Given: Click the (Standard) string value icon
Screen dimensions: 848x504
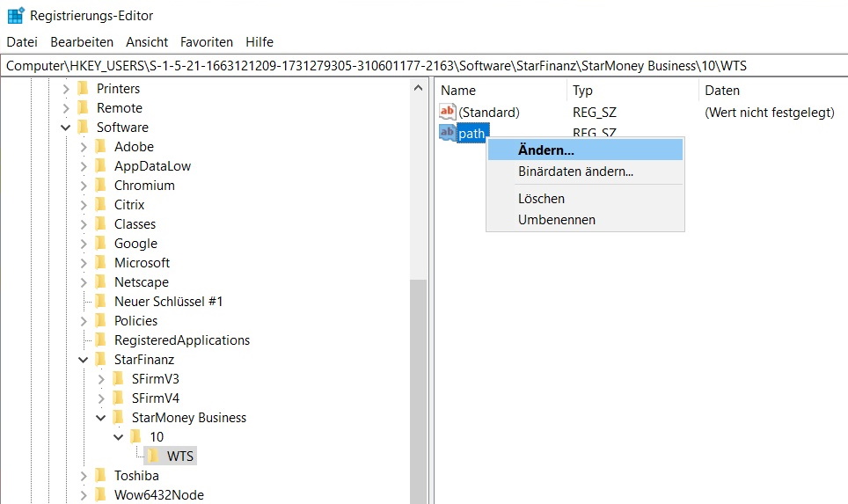Looking at the screenshot, I should 447,112.
